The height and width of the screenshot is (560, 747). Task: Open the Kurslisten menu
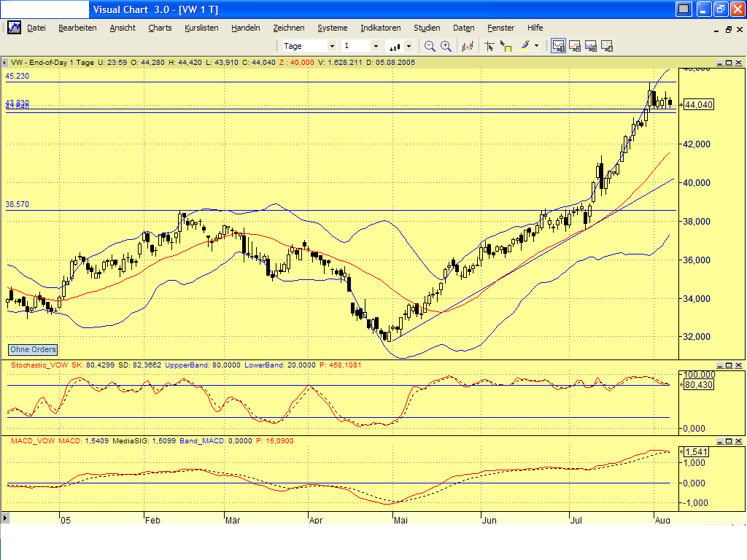click(x=201, y=28)
